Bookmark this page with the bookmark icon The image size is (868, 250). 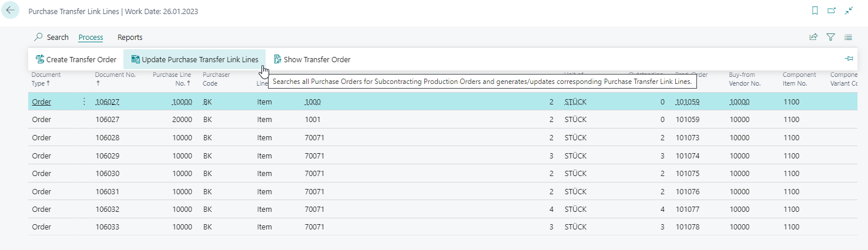[815, 11]
